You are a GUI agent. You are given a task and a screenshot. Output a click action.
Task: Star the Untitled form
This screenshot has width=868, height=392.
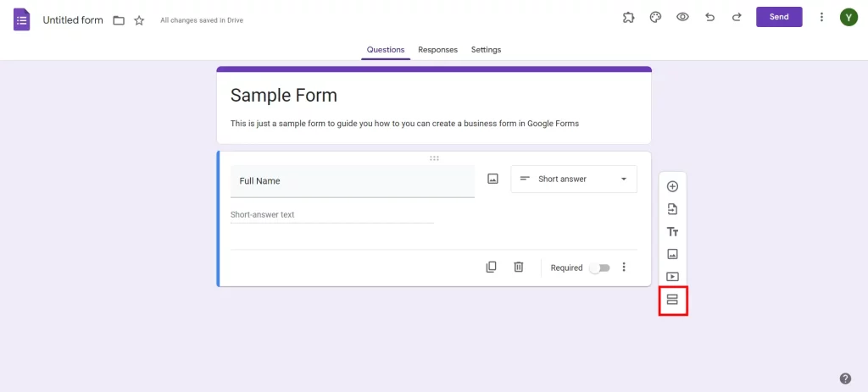[139, 20]
